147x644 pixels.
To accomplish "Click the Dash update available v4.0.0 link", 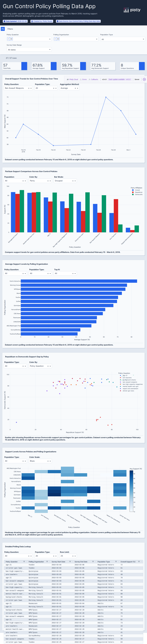I will click(x=120, y=80).
